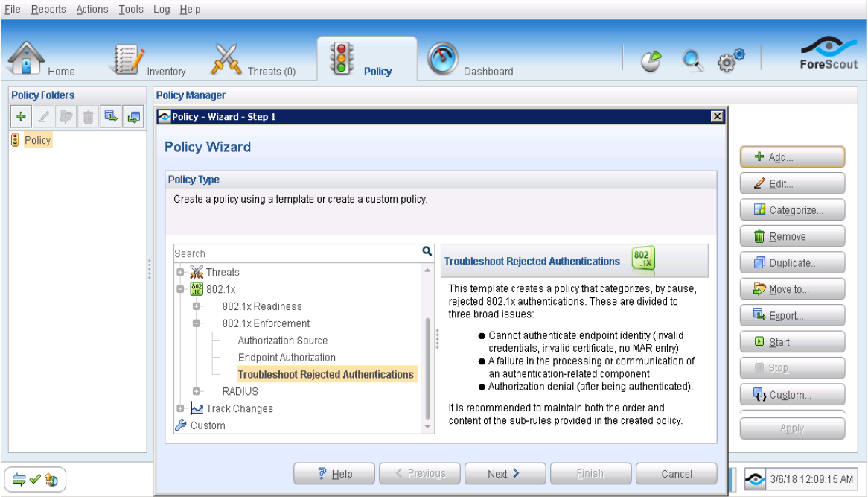The image size is (868, 497).
Task: Click the move folder icon
Action: point(66,116)
